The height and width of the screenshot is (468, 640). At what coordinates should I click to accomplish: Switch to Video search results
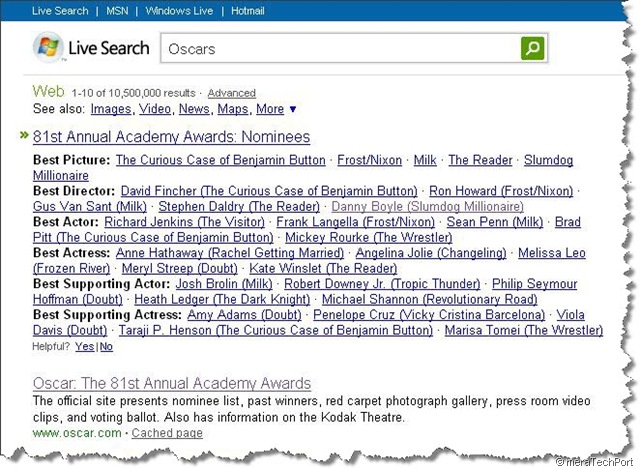(x=155, y=109)
